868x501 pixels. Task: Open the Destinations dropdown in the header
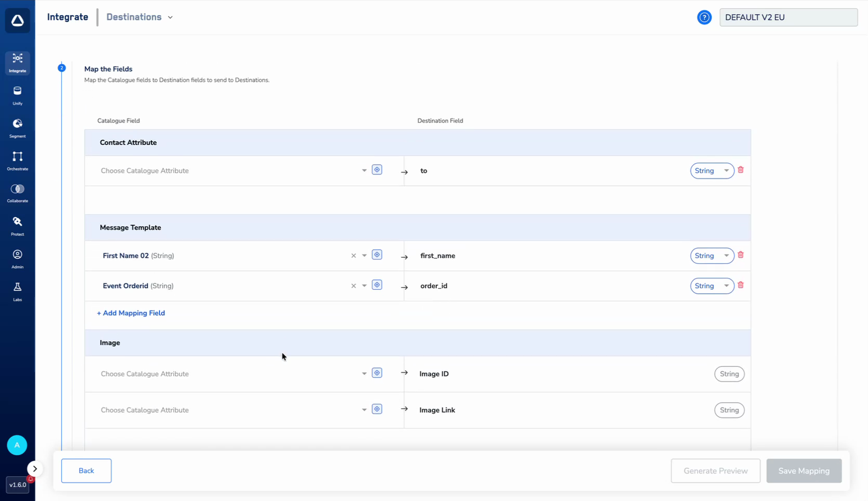click(x=139, y=17)
